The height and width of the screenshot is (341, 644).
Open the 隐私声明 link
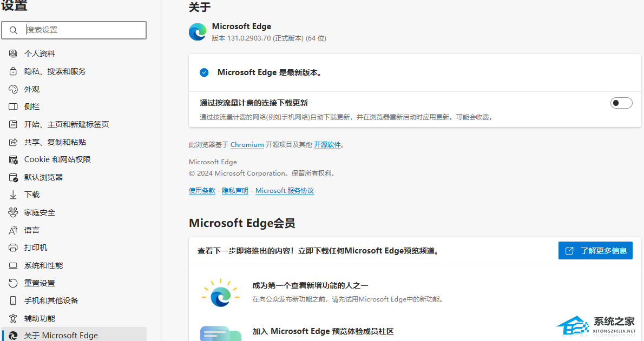tap(235, 190)
